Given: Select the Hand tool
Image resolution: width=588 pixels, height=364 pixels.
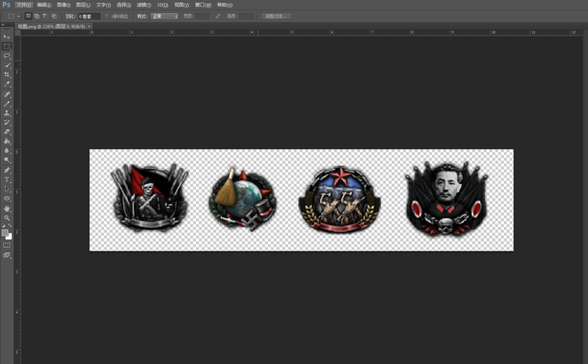Looking at the screenshot, I should [x=7, y=209].
